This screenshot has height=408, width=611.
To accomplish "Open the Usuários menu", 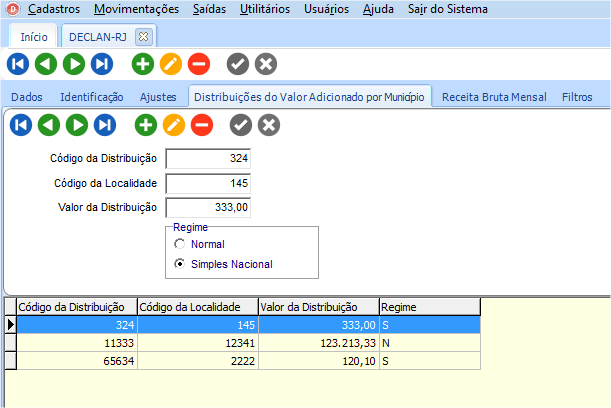I will (x=327, y=9).
